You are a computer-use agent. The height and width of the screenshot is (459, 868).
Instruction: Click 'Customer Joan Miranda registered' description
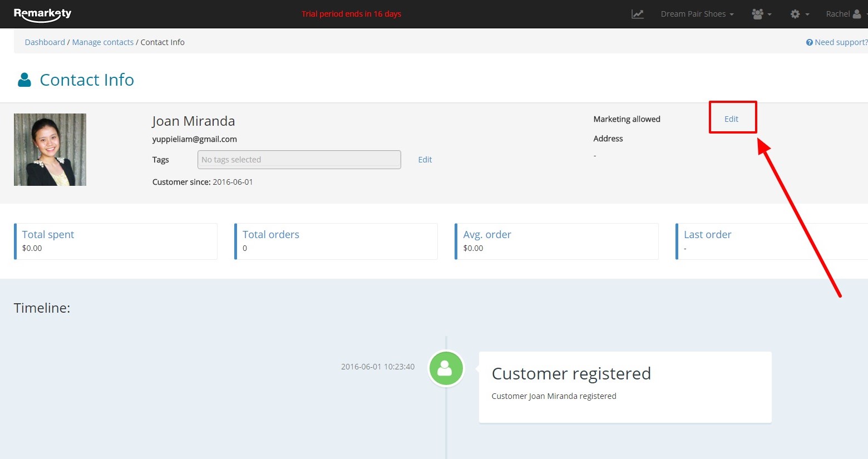[554, 396]
